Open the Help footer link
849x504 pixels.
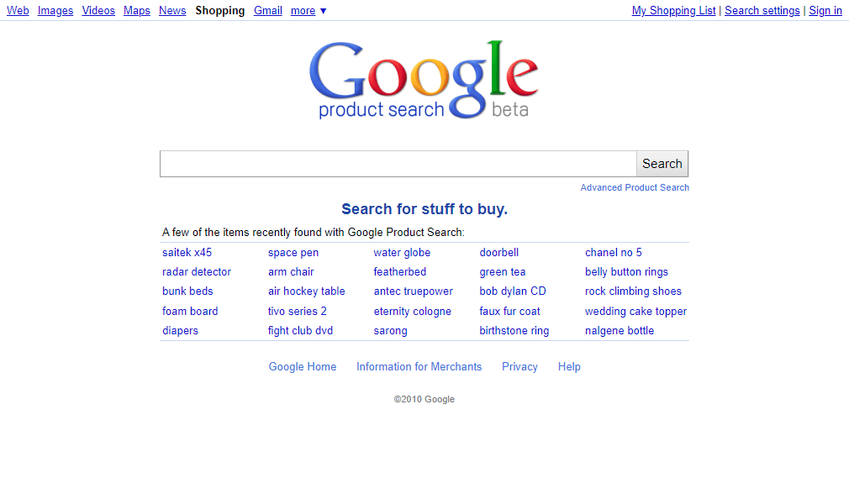coord(569,366)
